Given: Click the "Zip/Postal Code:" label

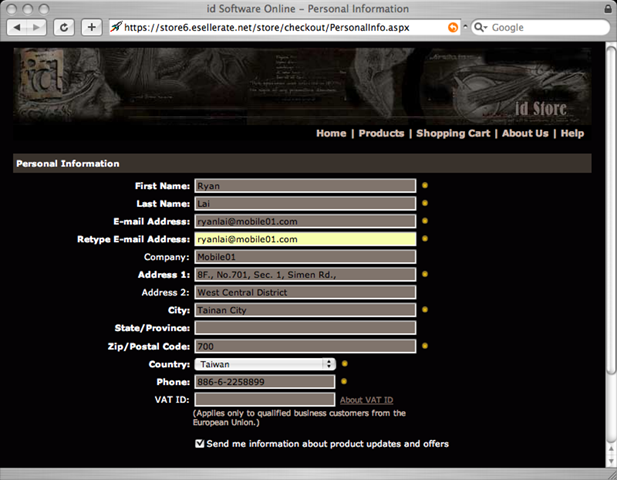Looking at the screenshot, I should click(149, 346).
